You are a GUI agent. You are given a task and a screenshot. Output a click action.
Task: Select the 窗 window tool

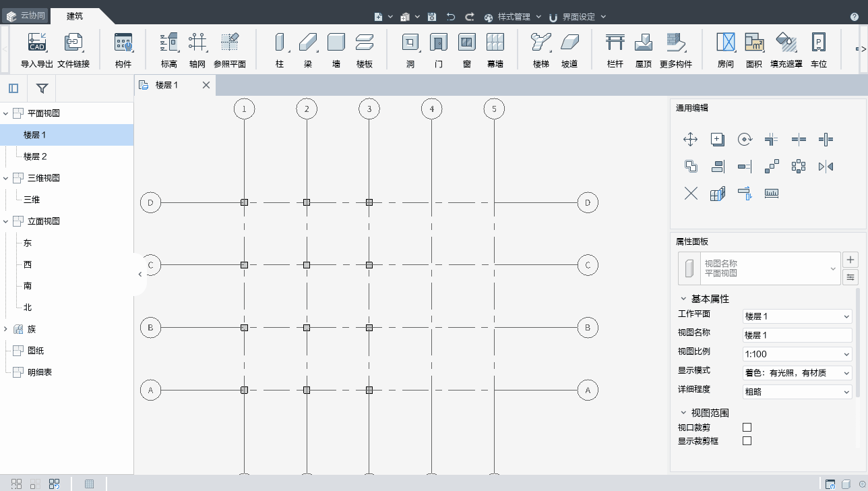pyautogui.click(x=467, y=49)
